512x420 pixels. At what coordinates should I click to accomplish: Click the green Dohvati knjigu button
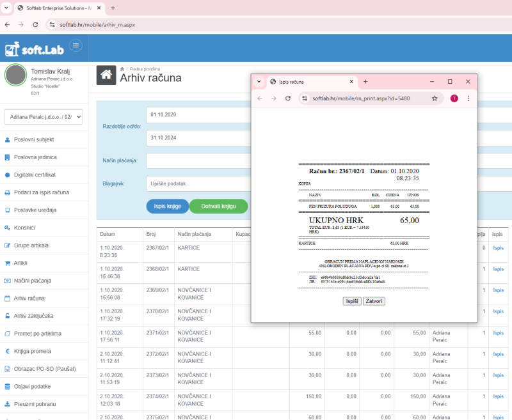[218, 206]
